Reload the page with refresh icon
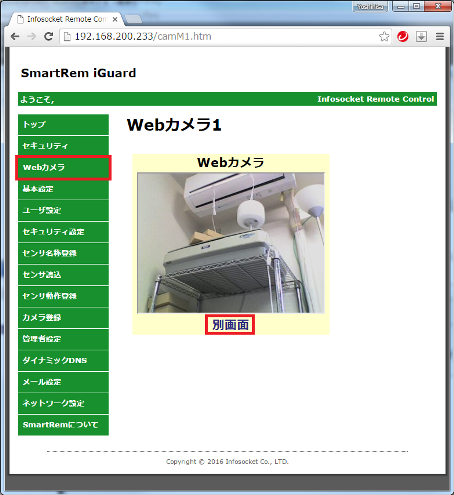 coord(49,36)
